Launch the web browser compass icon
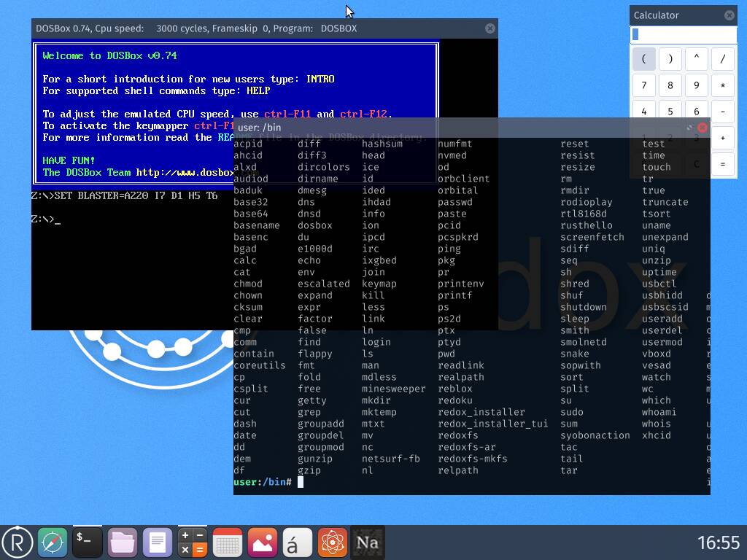The width and height of the screenshot is (747, 560). (53, 542)
